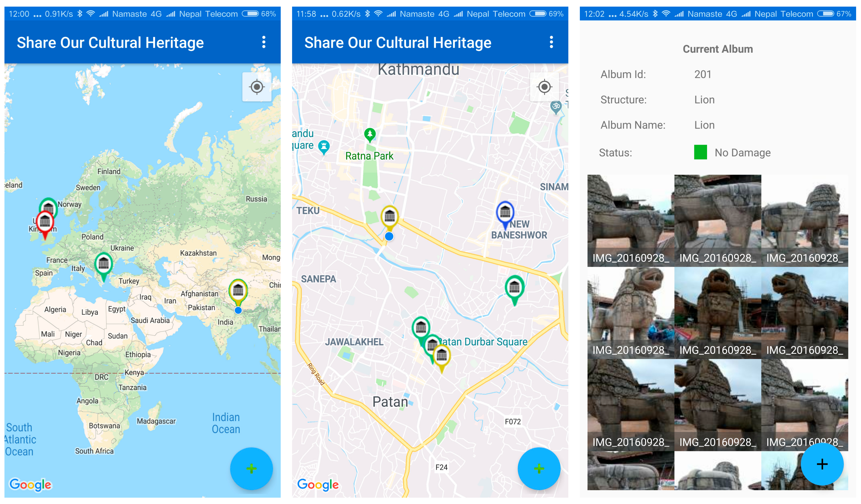Image resolution: width=861 pixels, height=504 pixels.
Task: Select blue heritage marker at New Baneshwor
Action: (x=505, y=213)
